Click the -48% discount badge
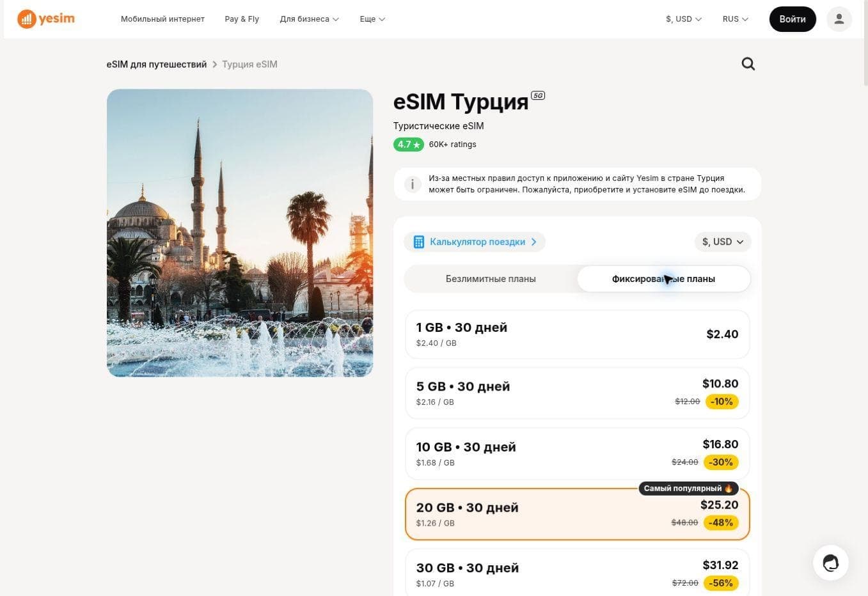This screenshot has height=596, width=868. tap(721, 522)
